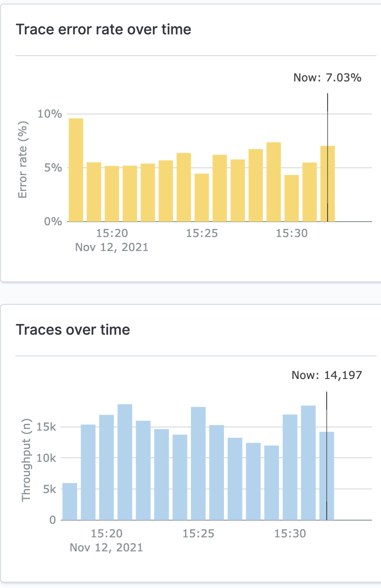
Task: Click the 15:30 tick in Traces over time
Action: (290, 534)
